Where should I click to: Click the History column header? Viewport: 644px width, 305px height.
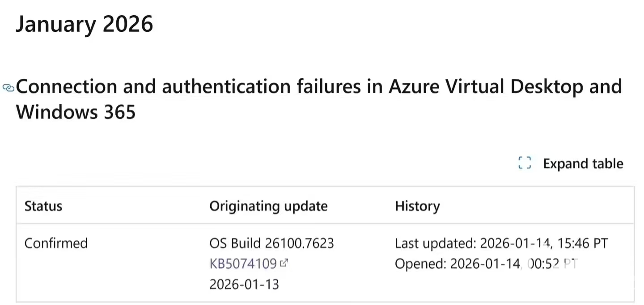pos(417,206)
